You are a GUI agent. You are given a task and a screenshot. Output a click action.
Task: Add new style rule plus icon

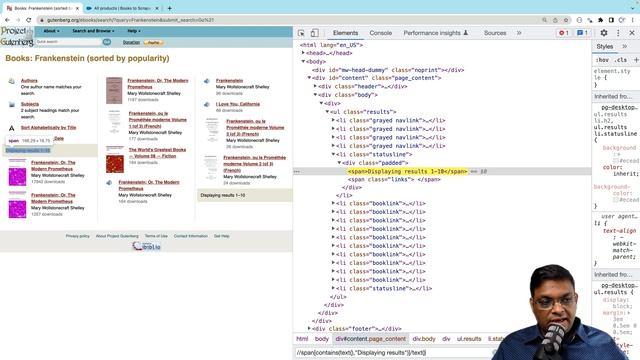click(636, 60)
